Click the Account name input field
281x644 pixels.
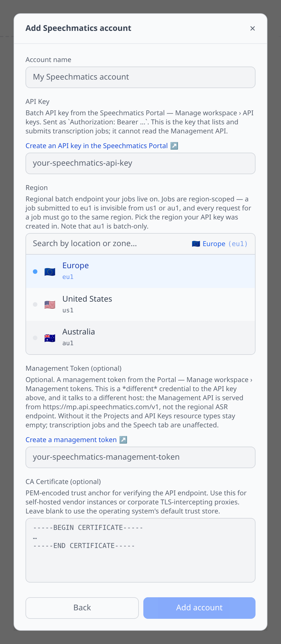click(x=140, y=77)
